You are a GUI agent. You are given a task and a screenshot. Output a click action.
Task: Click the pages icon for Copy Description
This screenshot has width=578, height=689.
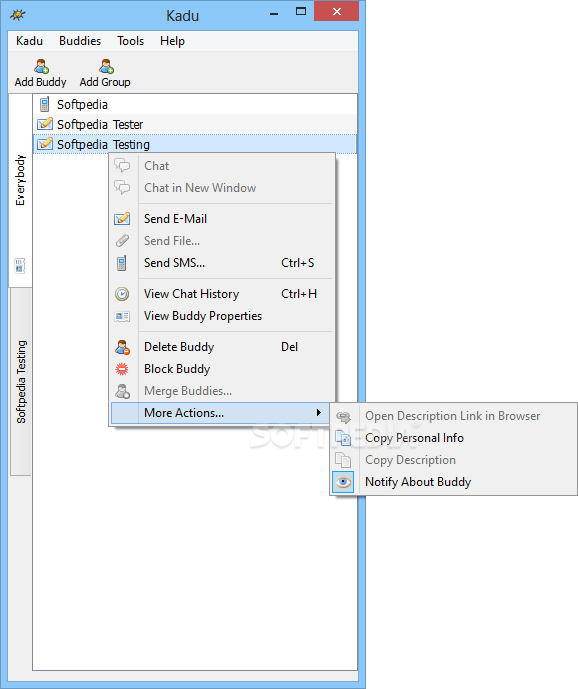pyautogui.click(x=343, y=460)
